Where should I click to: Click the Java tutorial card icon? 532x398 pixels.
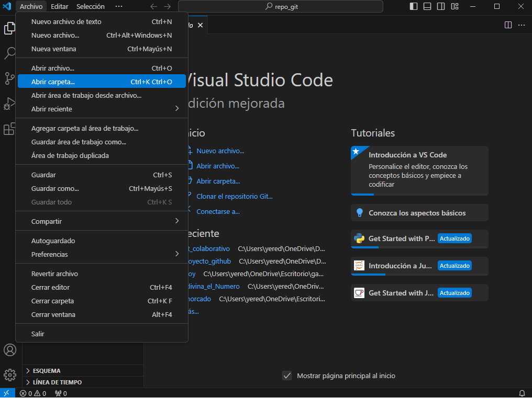coord(359,293)
